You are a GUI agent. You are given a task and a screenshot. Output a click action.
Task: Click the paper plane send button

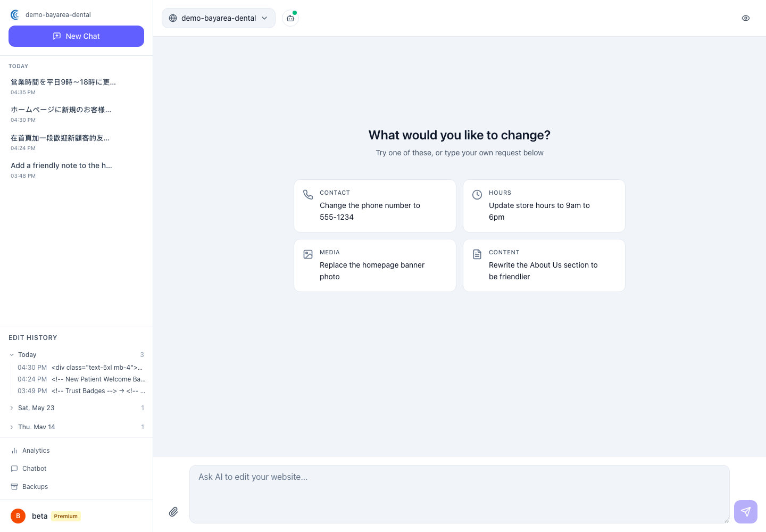746,512
